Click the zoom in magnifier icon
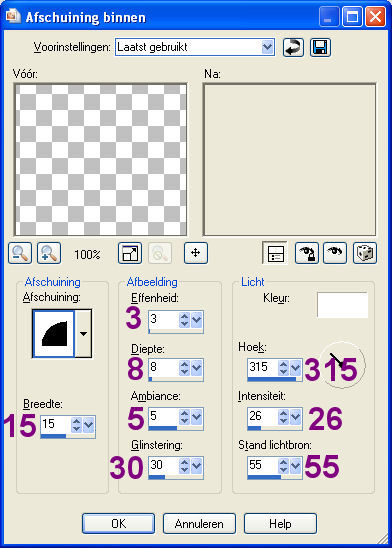This screenshot has width=392, height=548. point(49,253)
